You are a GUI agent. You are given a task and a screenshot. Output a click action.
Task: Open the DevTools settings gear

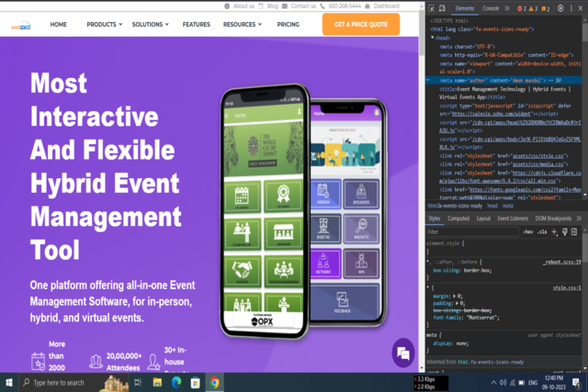point(560,8)
